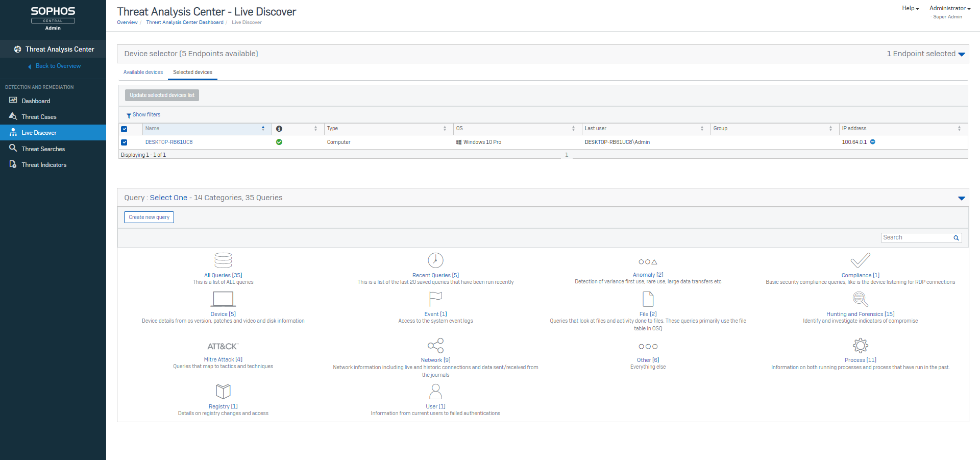The image size is (980, 460).
Task: Click the Event flag icon
Action: [x=435, y=299]
